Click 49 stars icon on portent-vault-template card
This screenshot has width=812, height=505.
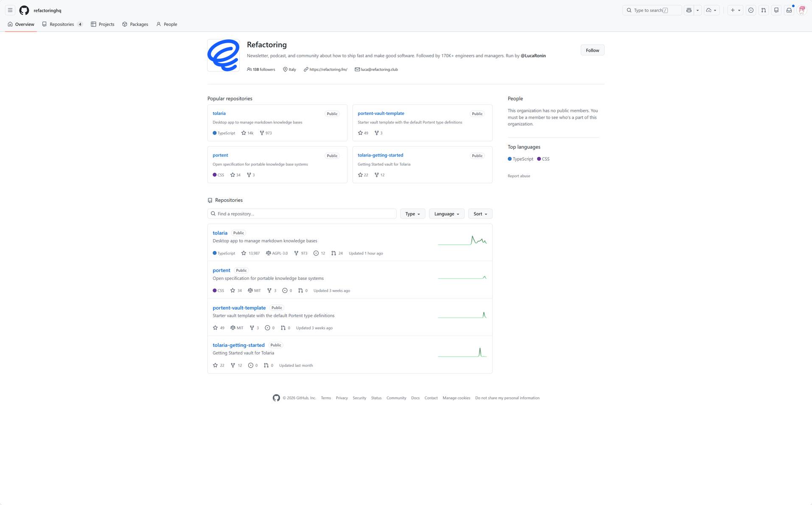tap(363, 133)
